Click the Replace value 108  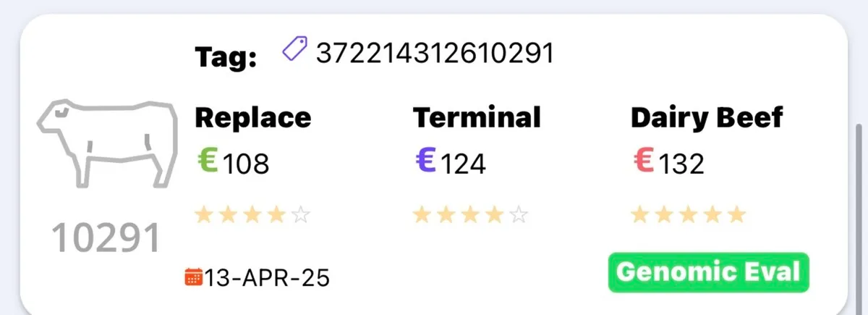[x=246, y=164]
